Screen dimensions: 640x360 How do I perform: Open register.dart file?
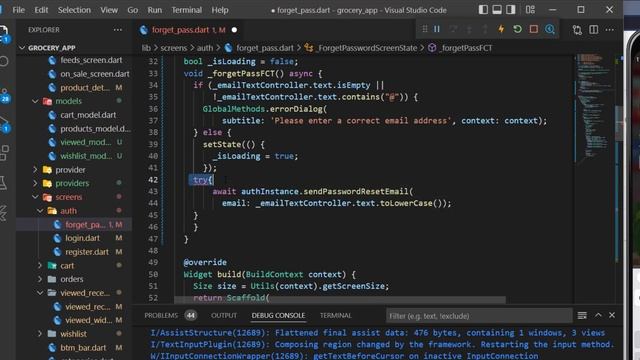(87, 252)
